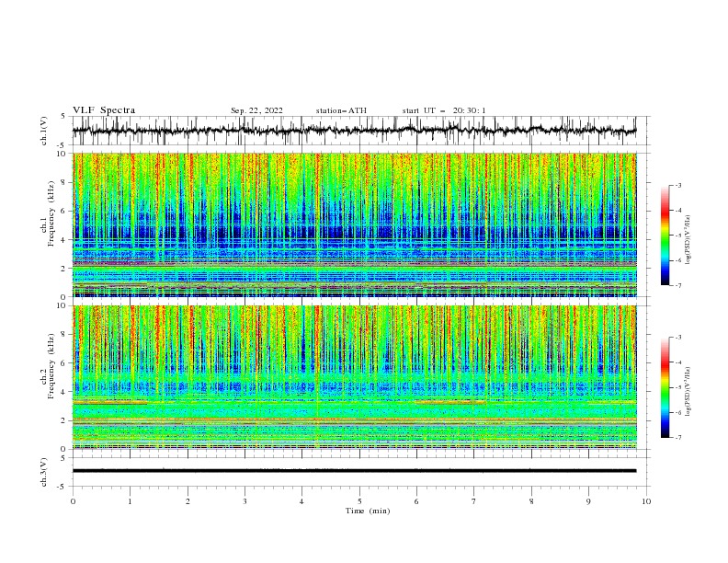Click the 'station=ATH' label
The width and height of the screenshot is (728, 563).
tap(341, 110)
